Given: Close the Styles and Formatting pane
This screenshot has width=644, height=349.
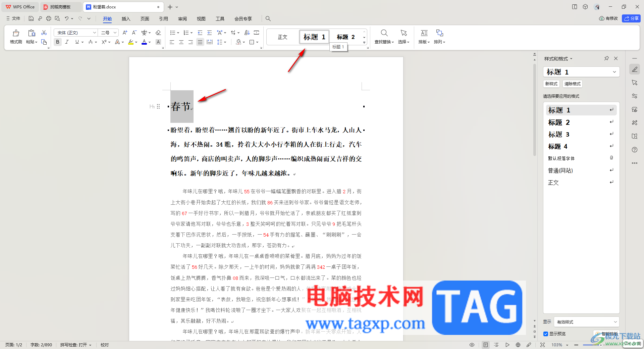Looking at the screenshot, I should [x=616, y=58].
